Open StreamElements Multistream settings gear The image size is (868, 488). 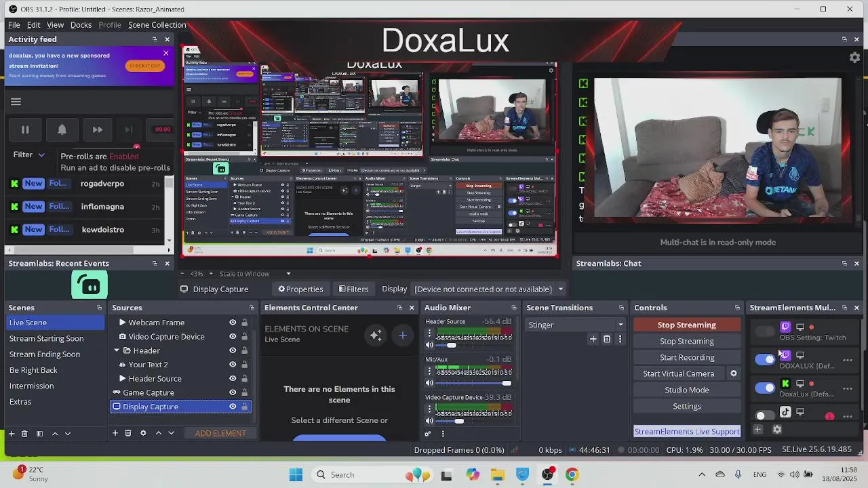777,429
